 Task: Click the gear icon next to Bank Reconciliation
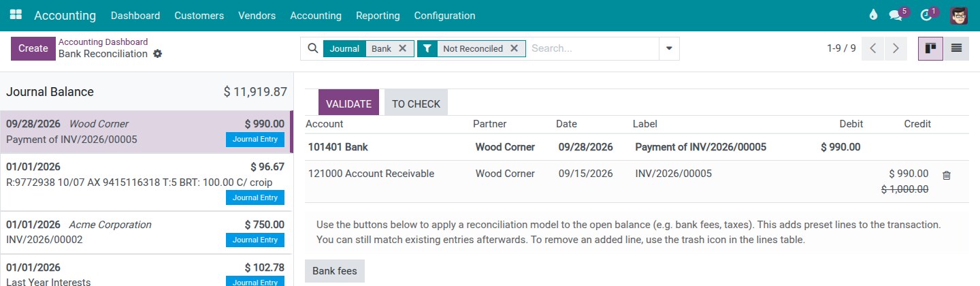click(x=158, y=54)
